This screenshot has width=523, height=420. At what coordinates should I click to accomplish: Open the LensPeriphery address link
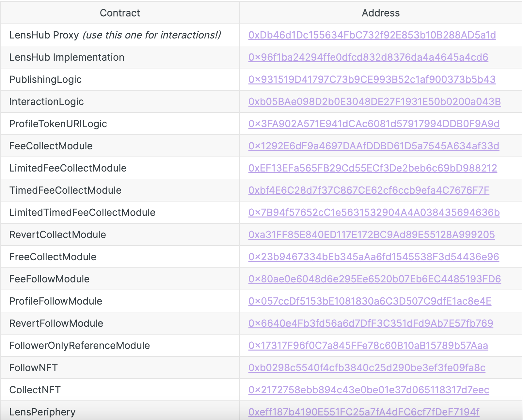[364, 412]
